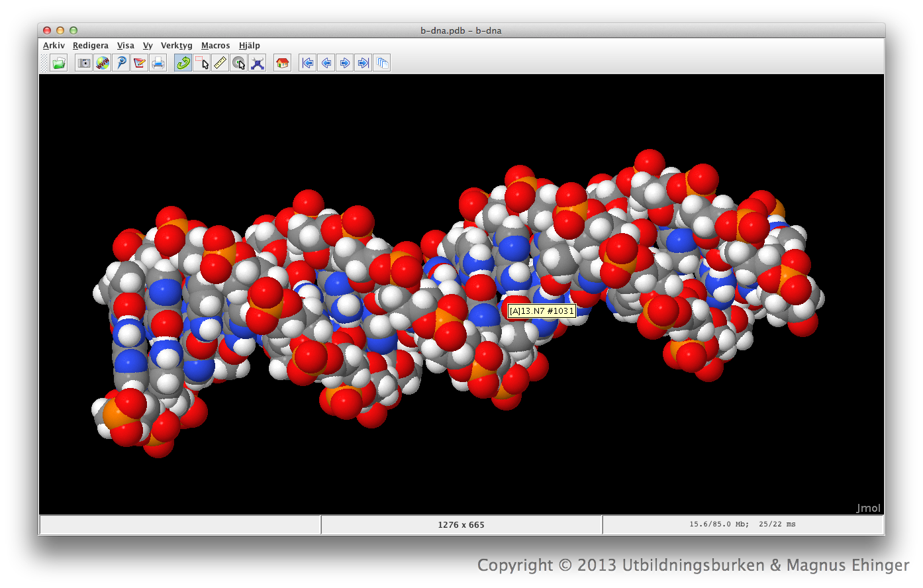The image size is (923, 588).
Task: Go to last frame arrow button
Action: coord(363,63)
